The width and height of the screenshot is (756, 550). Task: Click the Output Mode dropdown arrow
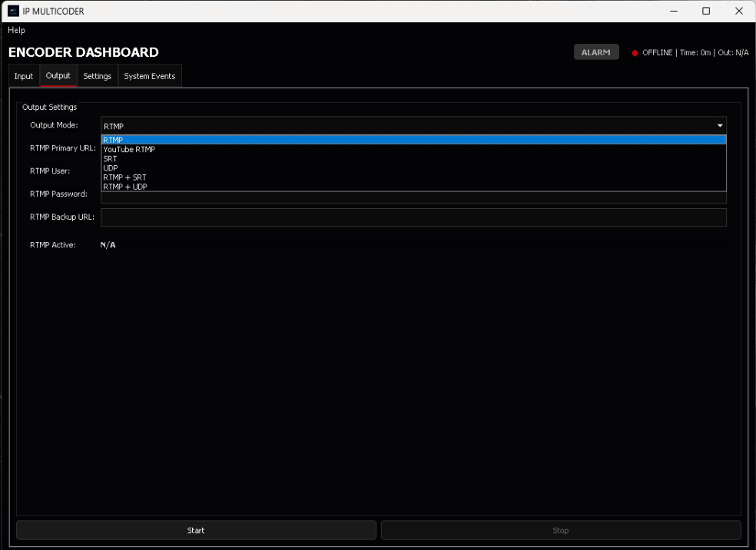click(x=719, y=125)
